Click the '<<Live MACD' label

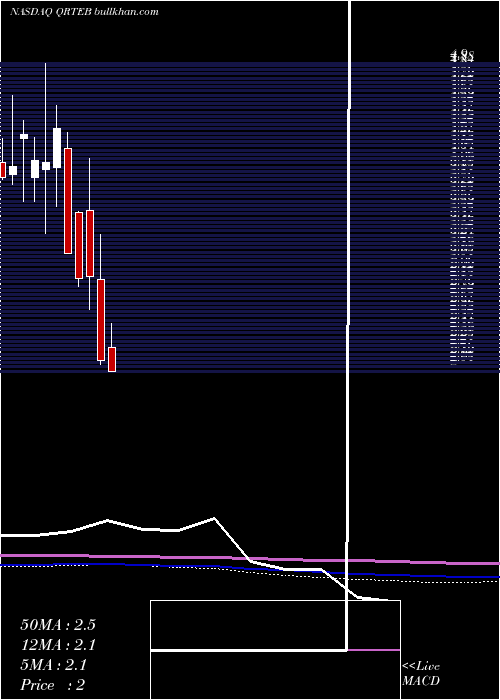tap(421, 674)
